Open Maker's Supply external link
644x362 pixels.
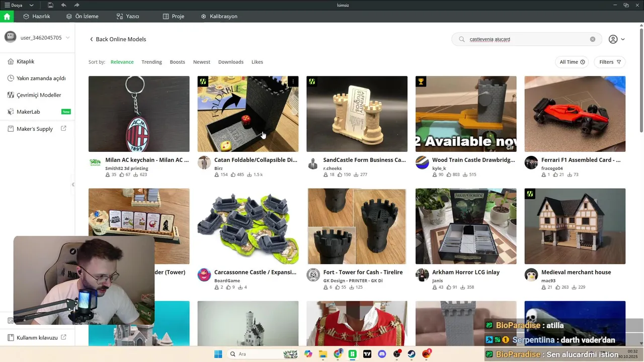point(37,129)
